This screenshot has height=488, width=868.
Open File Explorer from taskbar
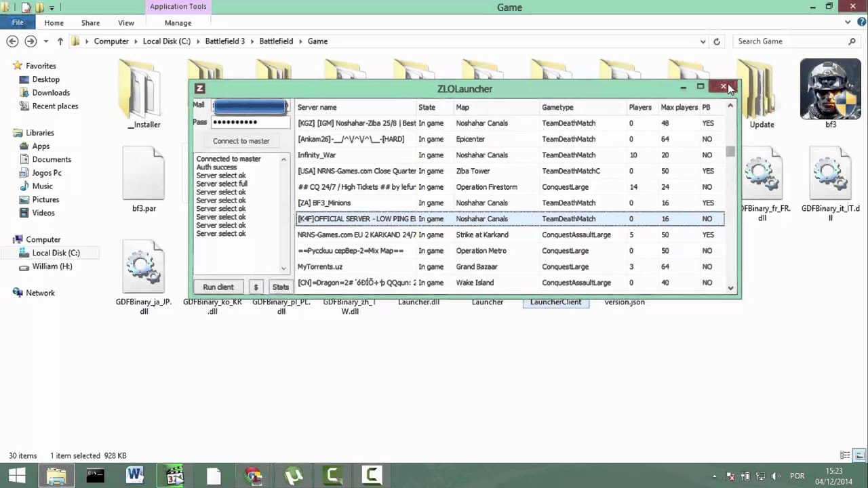coord(56,476)
